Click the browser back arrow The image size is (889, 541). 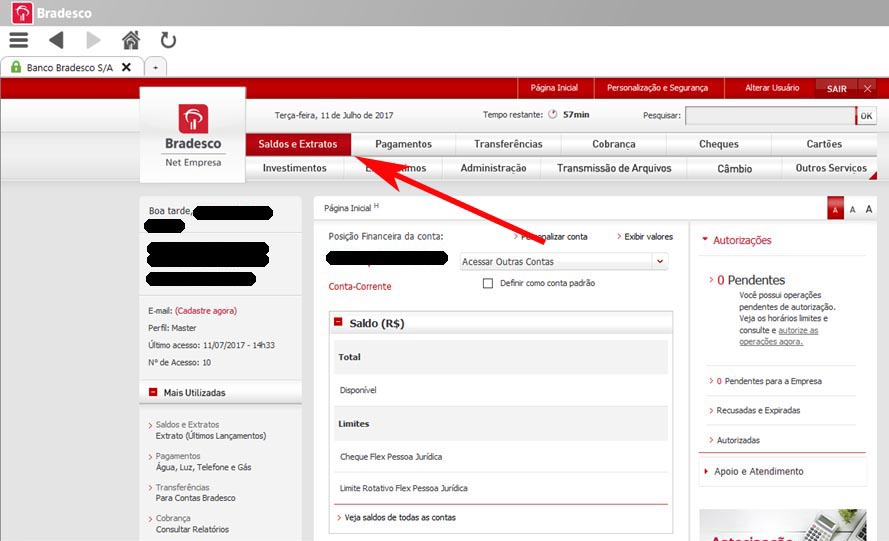56,40
